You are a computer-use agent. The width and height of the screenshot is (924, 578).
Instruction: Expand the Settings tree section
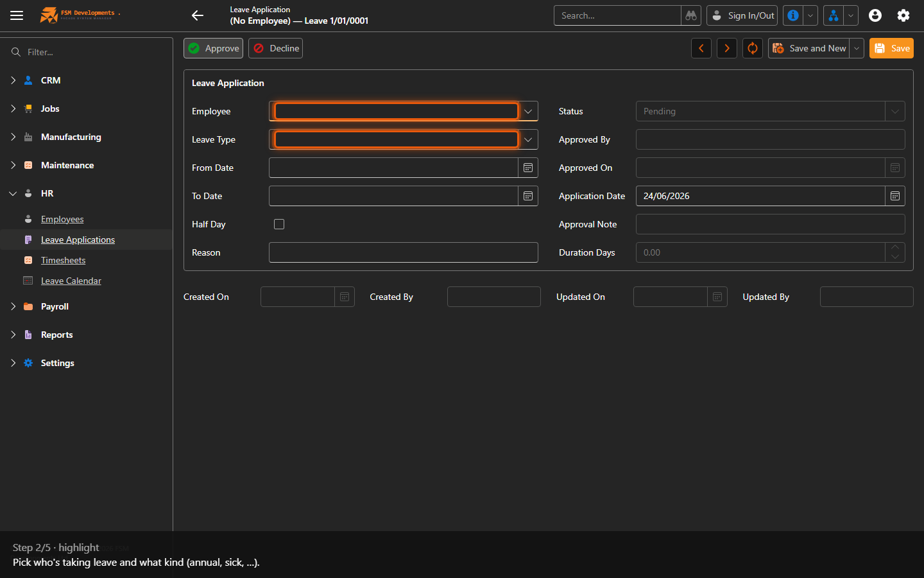click(x=13, y=363)
